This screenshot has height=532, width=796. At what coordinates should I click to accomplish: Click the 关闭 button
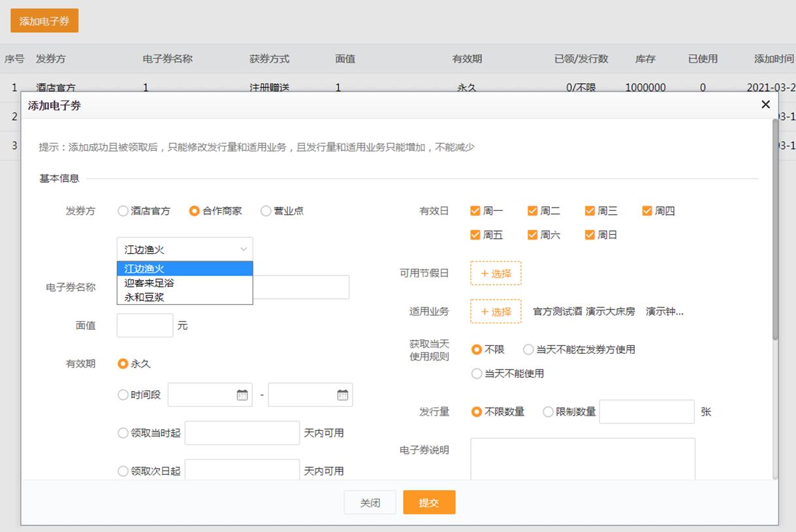tap(370, 503)
